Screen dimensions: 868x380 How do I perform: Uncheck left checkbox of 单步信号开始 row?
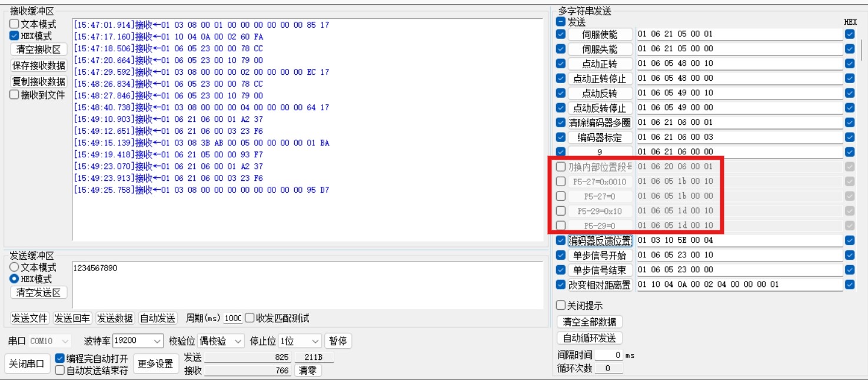coord(561,255)
